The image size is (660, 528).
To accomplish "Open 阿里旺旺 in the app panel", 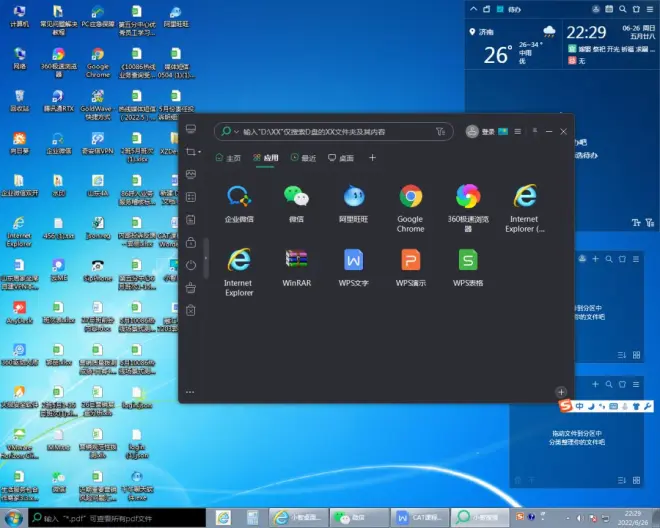I will [354, 197].
